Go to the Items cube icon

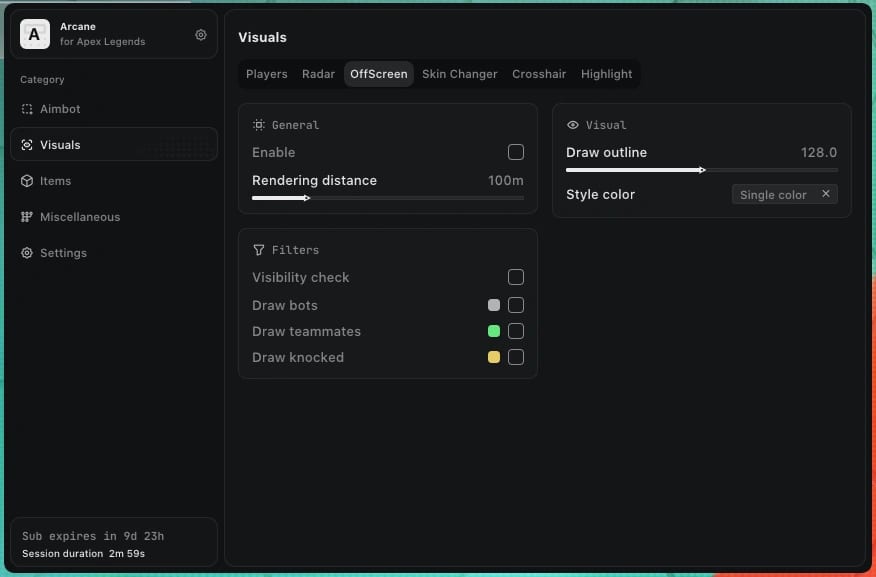27,181
